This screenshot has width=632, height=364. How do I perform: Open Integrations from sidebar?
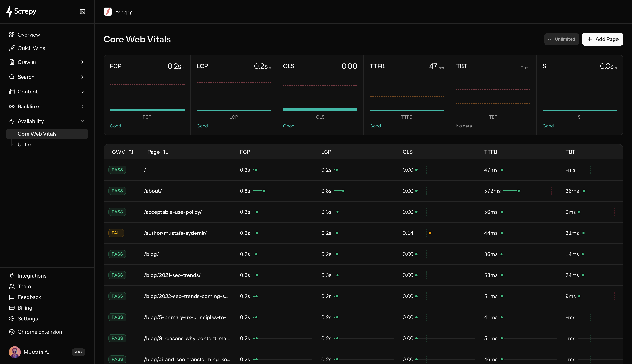point(32,275)
